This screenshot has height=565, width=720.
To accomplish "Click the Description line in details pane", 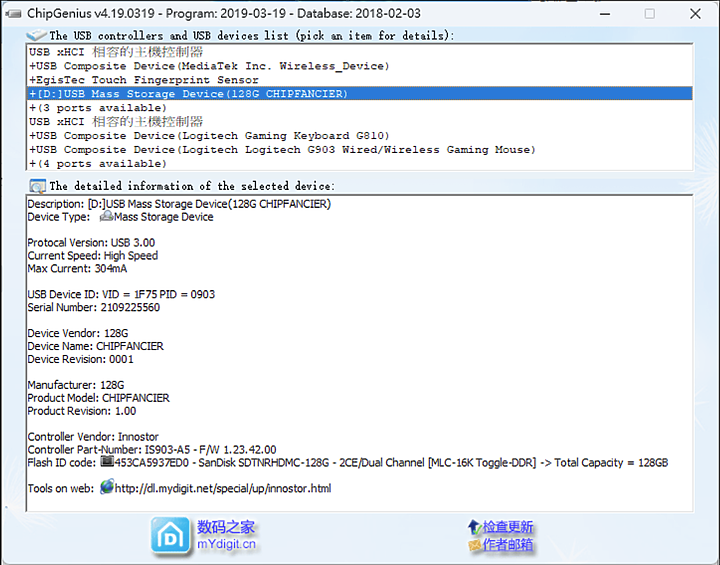I will (179, 204).
